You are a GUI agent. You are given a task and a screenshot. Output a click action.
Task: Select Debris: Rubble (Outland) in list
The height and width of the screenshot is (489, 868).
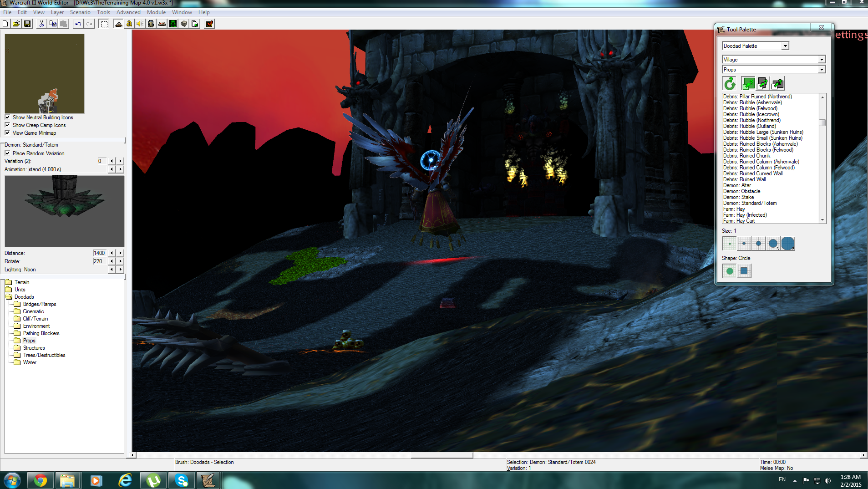coord(749,126)
